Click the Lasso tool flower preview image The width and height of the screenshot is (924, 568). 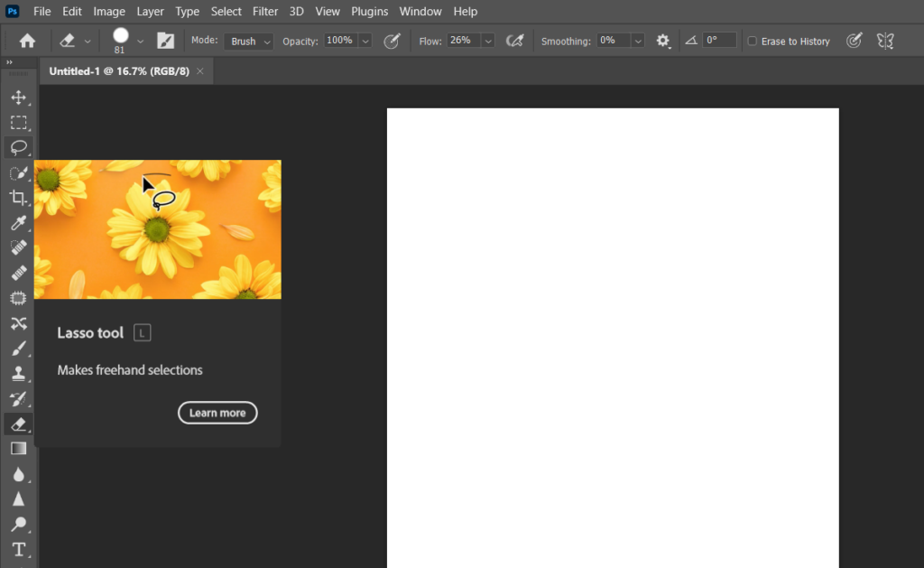coord(157,229)
